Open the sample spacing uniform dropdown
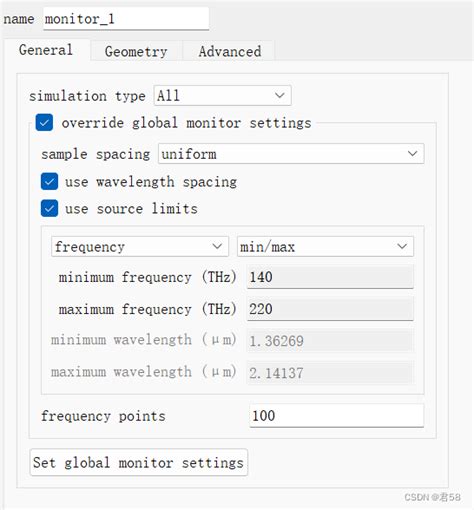Viewport: 474px width, 510px height. (291, 154)
